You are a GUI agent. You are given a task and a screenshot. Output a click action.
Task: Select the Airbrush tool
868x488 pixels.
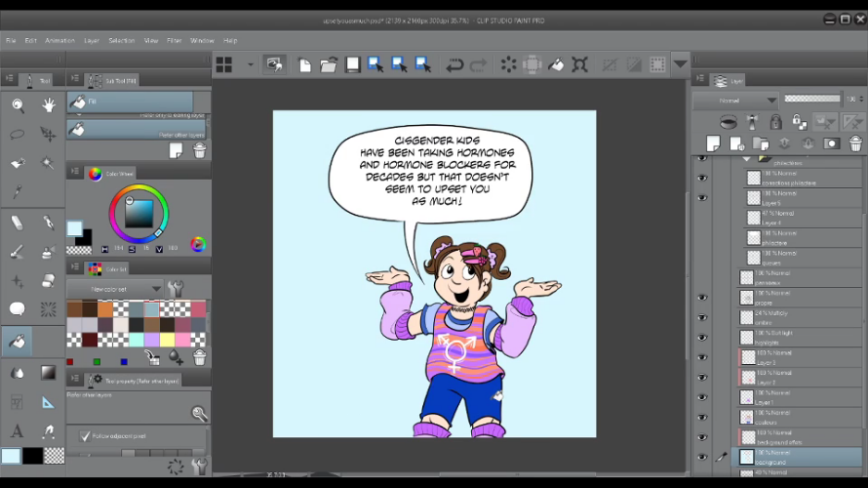48,252
